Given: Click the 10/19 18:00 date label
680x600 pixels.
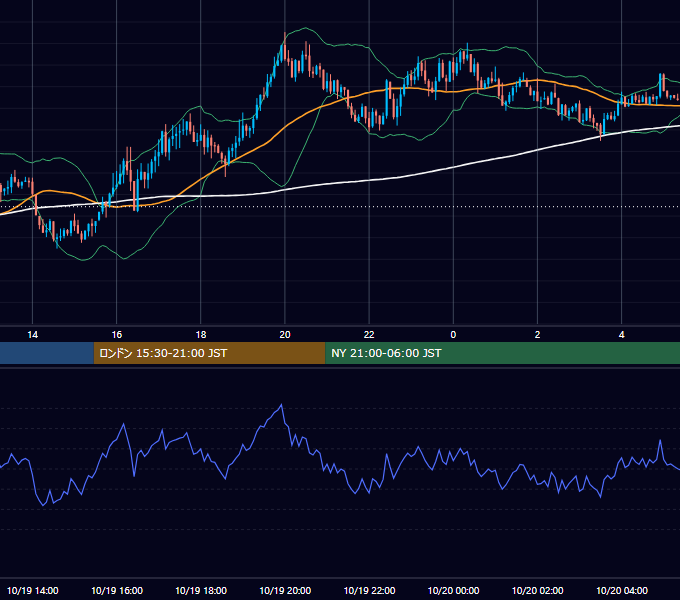Looking at the screenshot, I should (x=201, y=590).
